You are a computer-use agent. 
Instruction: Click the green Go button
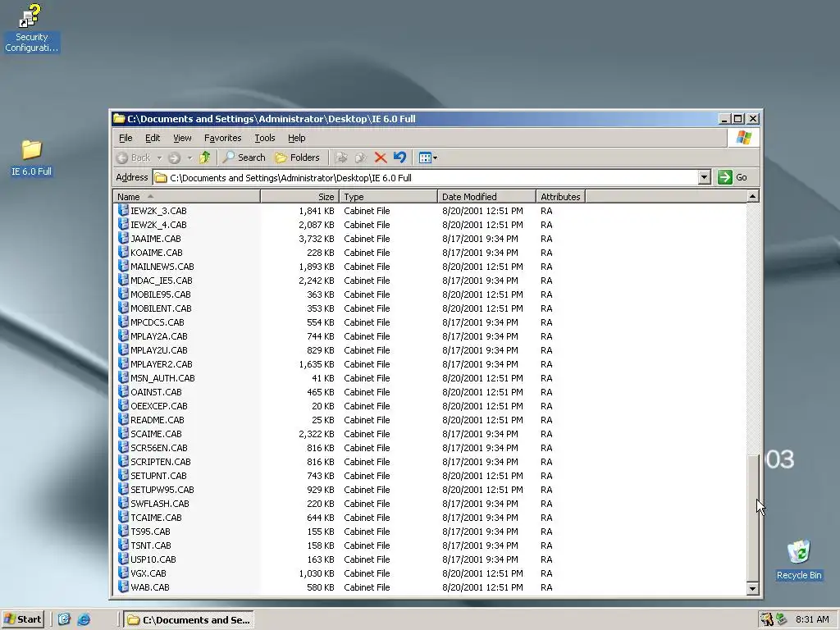tap(733, 177)
